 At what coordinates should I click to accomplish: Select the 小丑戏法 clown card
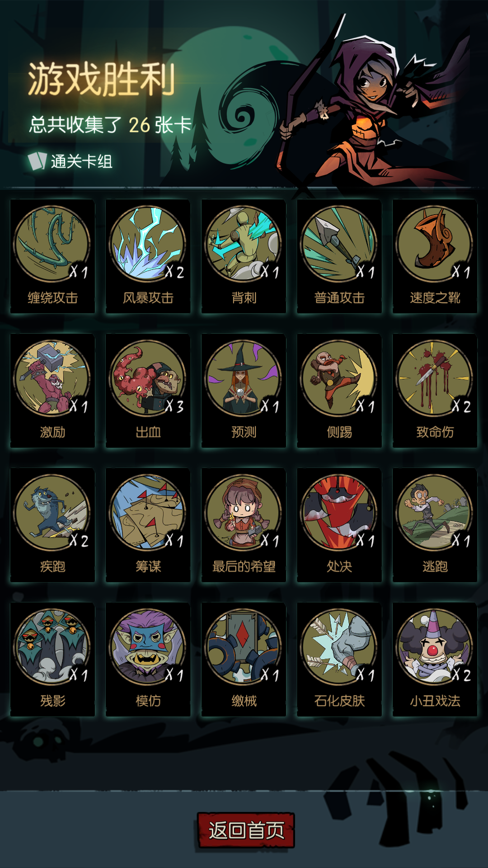435,659
